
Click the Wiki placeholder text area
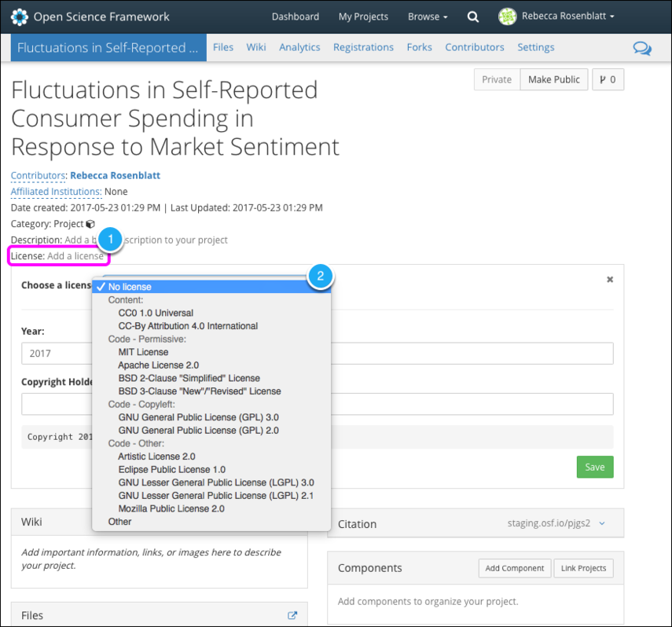pos(151,559)
